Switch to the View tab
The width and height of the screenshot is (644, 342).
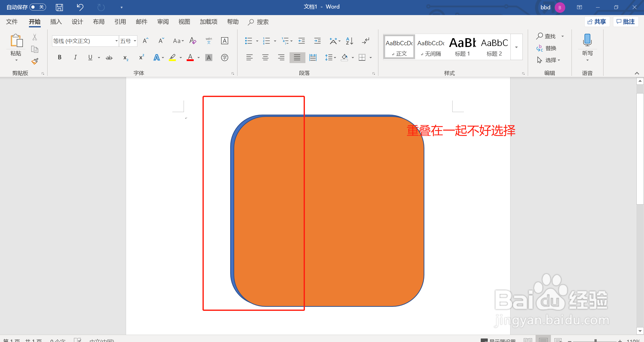pos(184,22)
